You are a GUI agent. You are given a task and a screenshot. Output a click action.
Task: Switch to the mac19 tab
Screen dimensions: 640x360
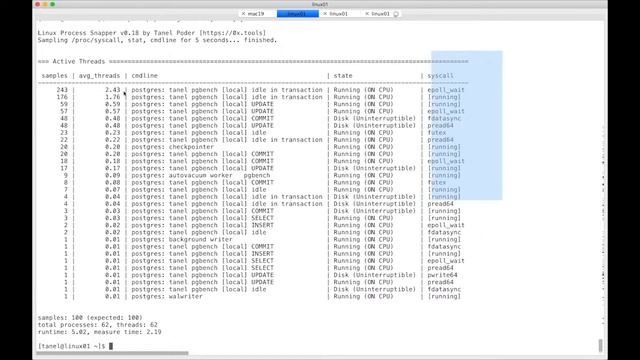point(256,14)
